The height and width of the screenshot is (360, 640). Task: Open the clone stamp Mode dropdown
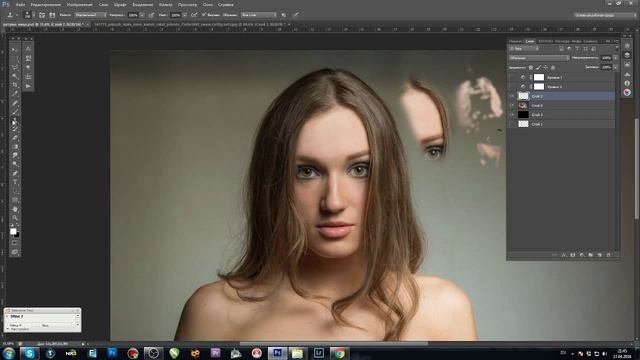pyautogui.click(x=90, y=15)
